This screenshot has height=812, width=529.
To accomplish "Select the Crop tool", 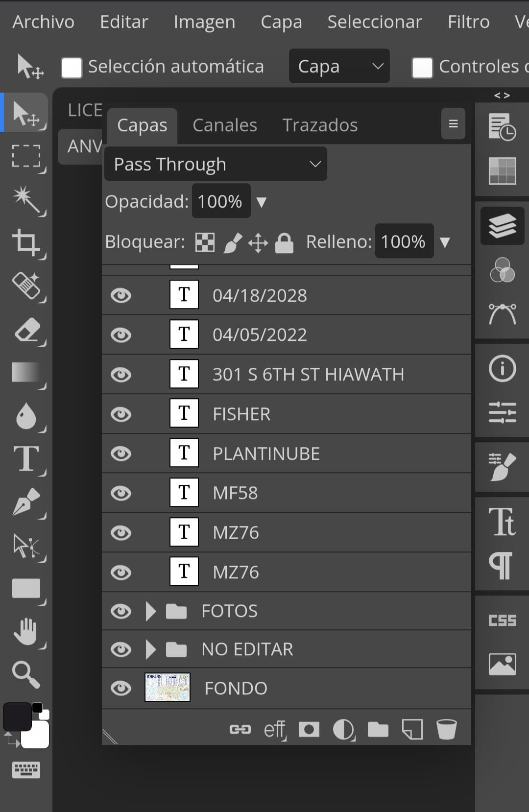I will [26, 242].
